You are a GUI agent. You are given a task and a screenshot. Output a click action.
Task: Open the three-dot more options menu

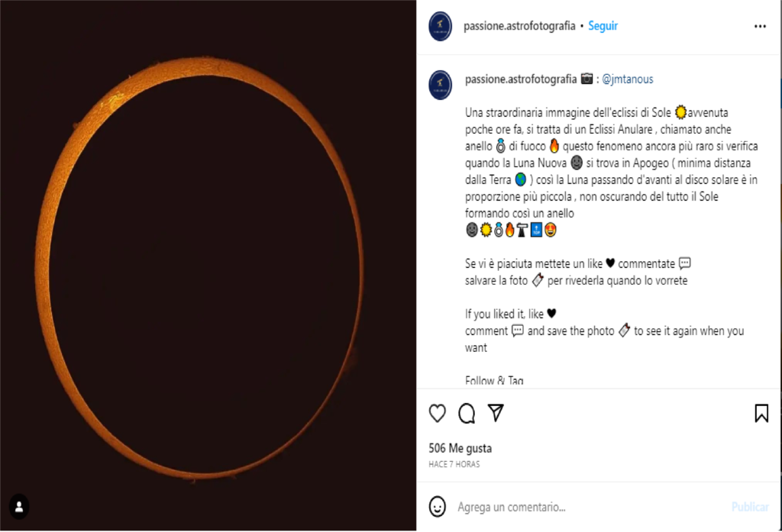pos(760,26)
